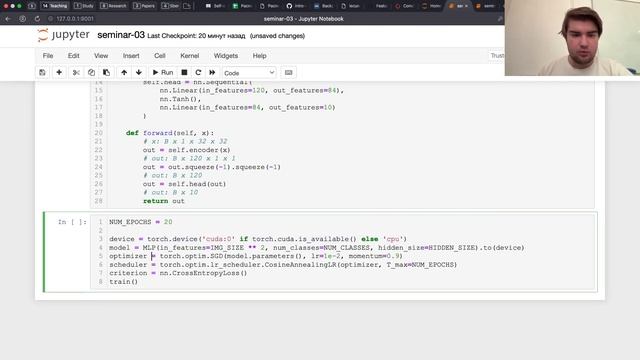
Task: Click the 'optimizer = torch.optim.SGD' line
Action: [256, 256]
